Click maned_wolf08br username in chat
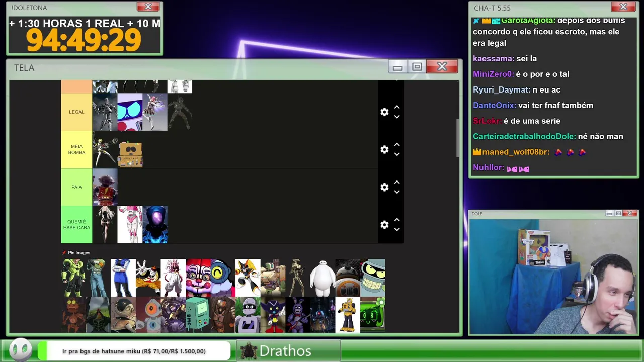Viewport: 644px width, 362px height. click(x=516, y=152)
